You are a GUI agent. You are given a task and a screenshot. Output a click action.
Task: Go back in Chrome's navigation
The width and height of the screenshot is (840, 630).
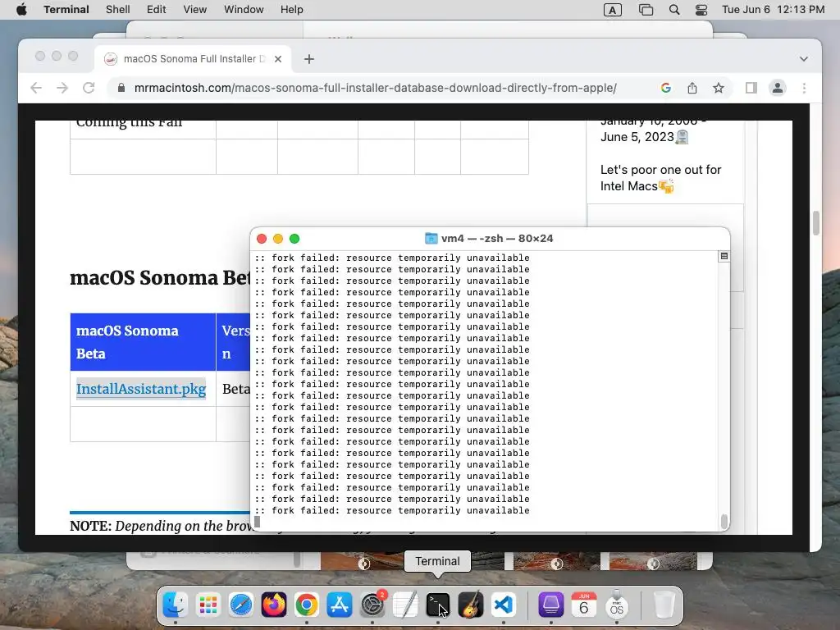coord(36,88)
